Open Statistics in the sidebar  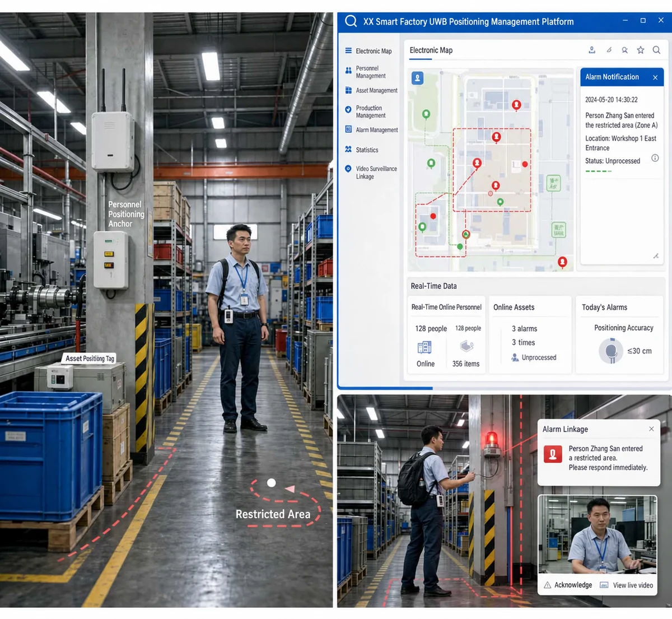point(361,150)
